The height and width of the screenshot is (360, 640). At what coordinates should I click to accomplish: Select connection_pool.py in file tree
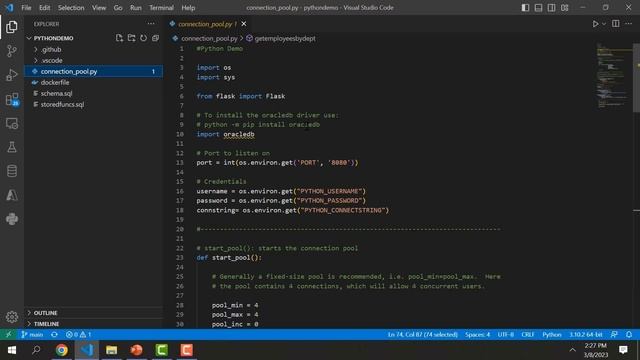[94, 71]
